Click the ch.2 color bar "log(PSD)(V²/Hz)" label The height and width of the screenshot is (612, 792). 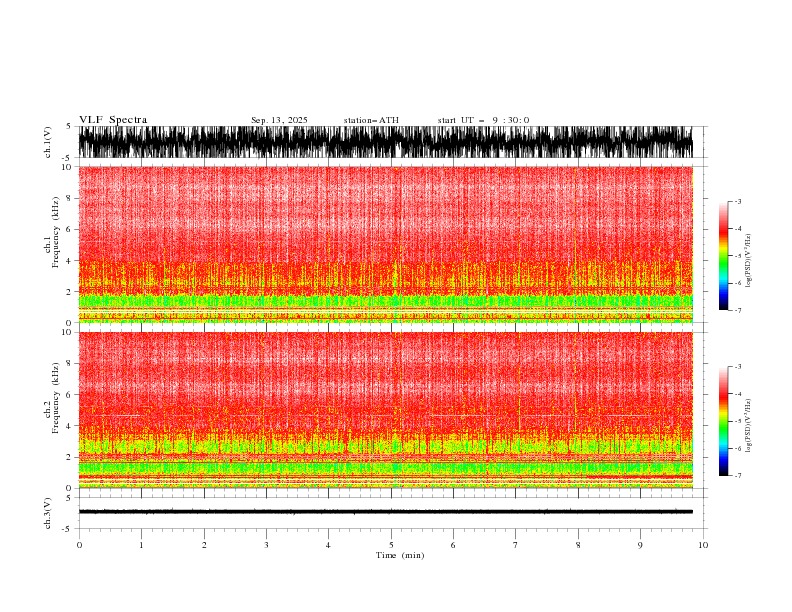[749, 426]
